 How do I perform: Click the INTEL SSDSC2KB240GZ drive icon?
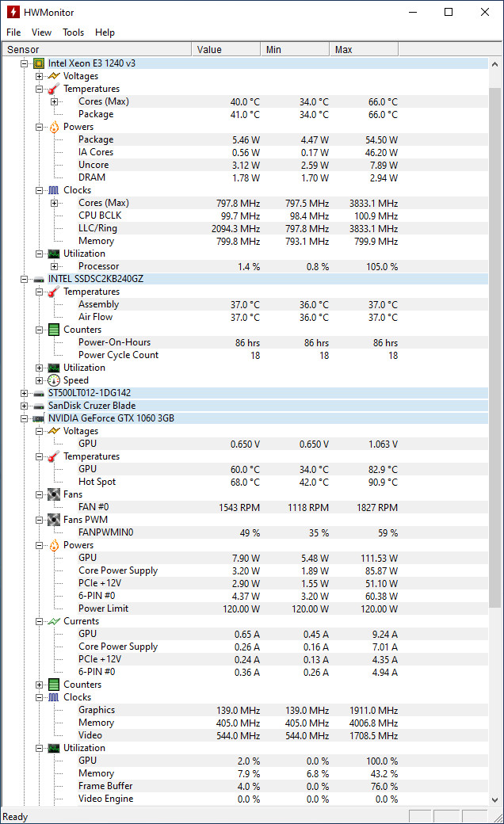pos(39,279)
